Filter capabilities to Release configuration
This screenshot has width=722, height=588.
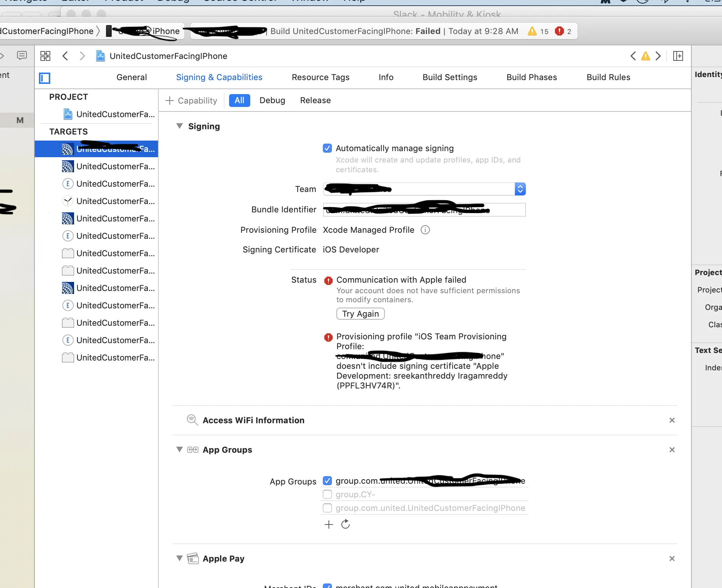315,100
